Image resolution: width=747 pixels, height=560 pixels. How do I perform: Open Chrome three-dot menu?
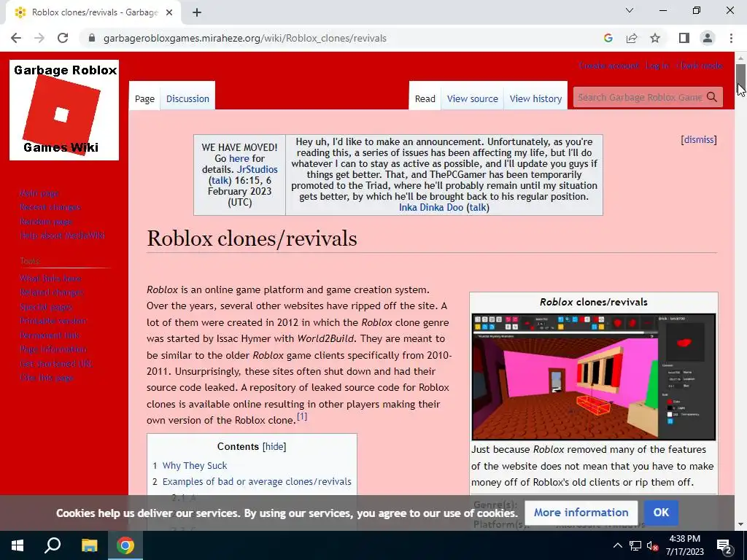(x=731, y=38)
